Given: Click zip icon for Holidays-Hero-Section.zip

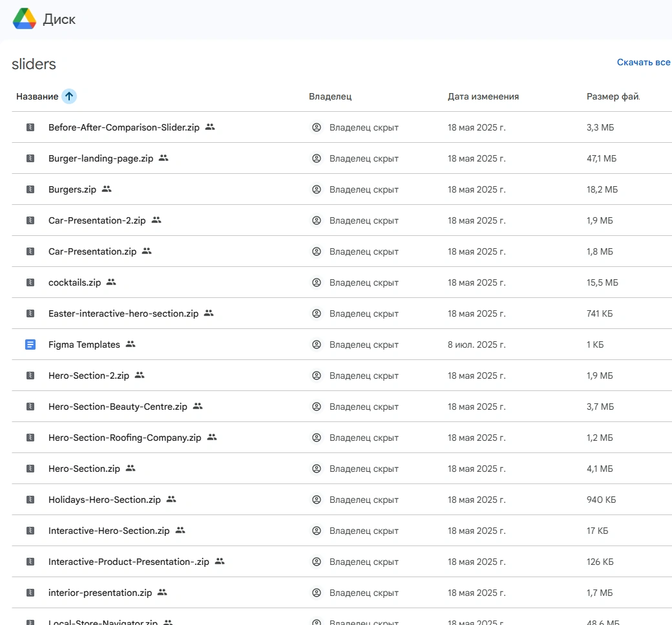Looking at the screenshot, I should (30, 500).
